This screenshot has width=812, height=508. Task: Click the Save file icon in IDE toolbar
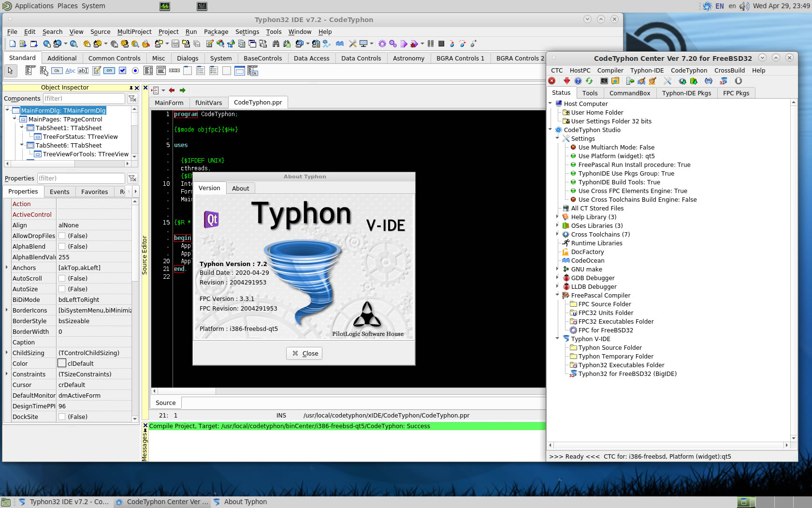click(x=175, y=44)
